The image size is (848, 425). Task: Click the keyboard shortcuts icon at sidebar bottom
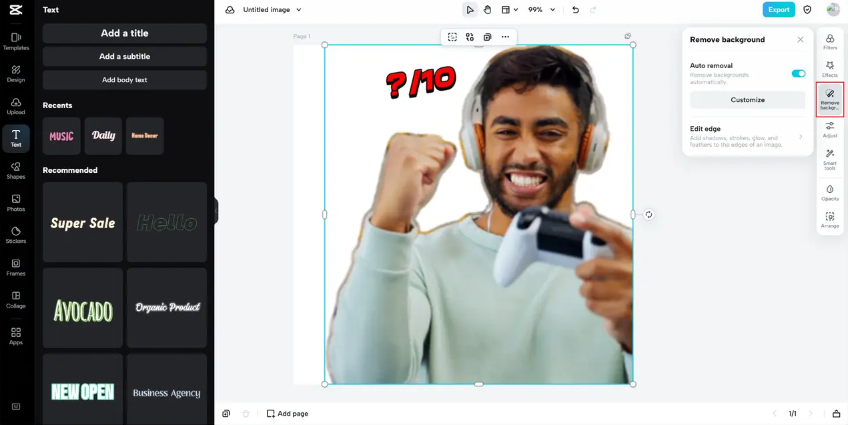coord(16,406)
